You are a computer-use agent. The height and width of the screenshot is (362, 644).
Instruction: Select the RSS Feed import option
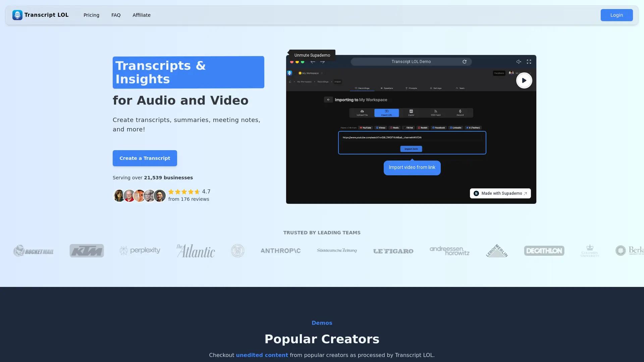435,113
